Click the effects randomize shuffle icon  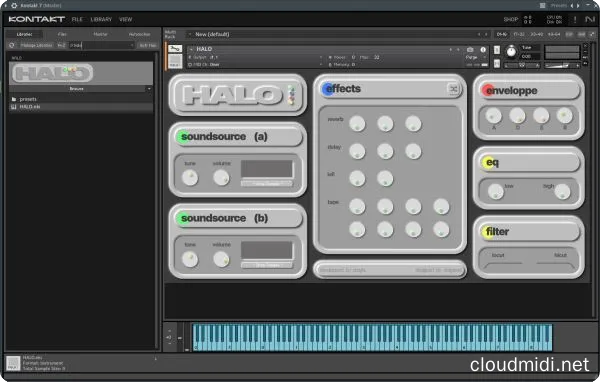pos(453,89)
